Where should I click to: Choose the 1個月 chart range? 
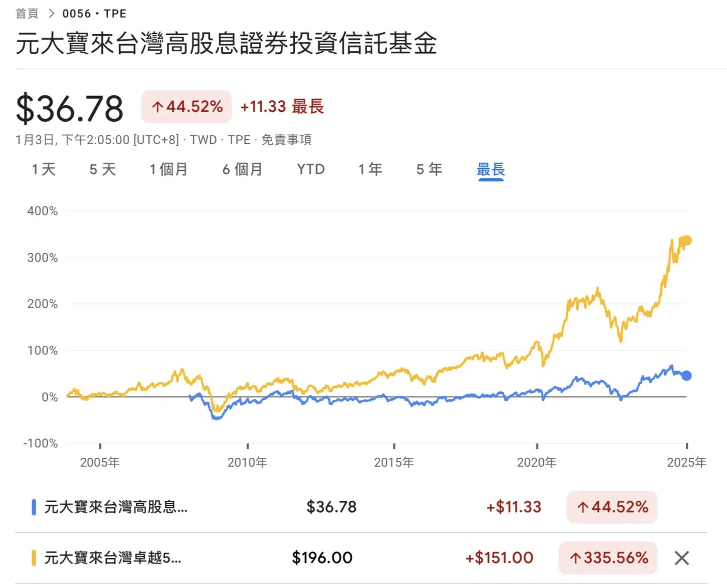click(x=168, y=169)
